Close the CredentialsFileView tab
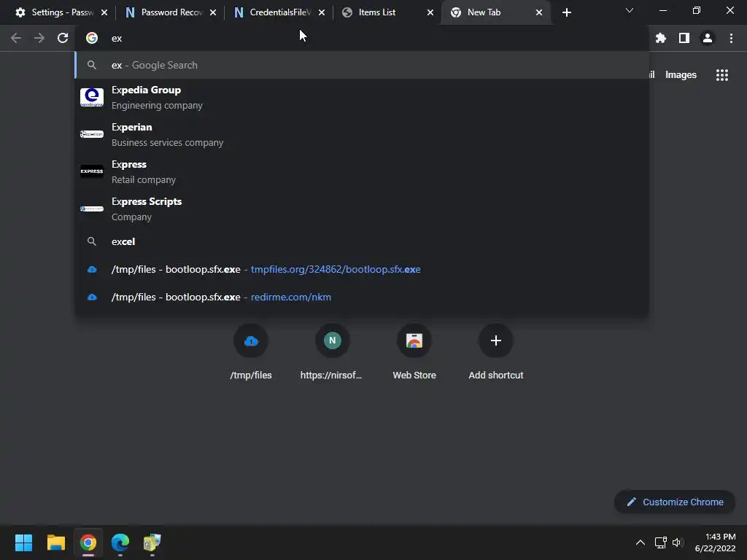 click(x=322, y=12)
